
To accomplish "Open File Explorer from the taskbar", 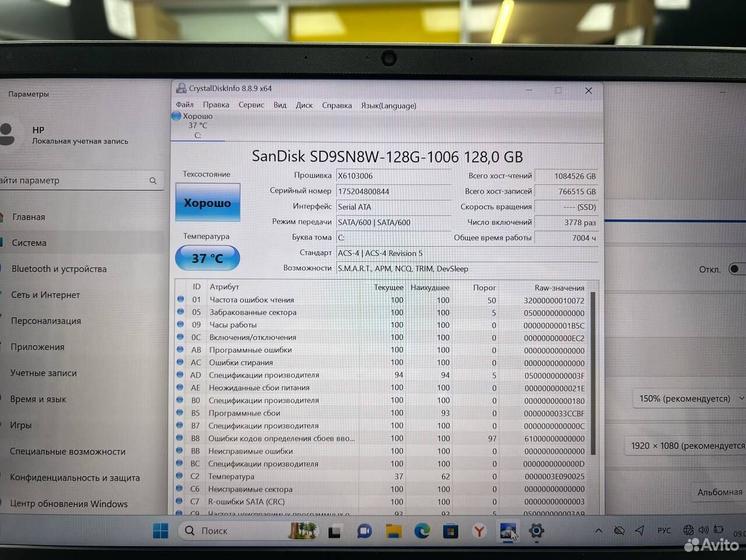I will tap(394, 530).
